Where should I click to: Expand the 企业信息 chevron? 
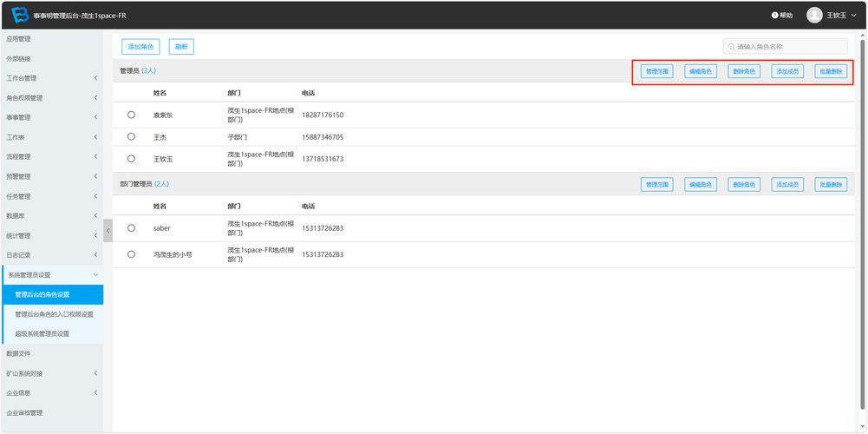tap(95, 393)
